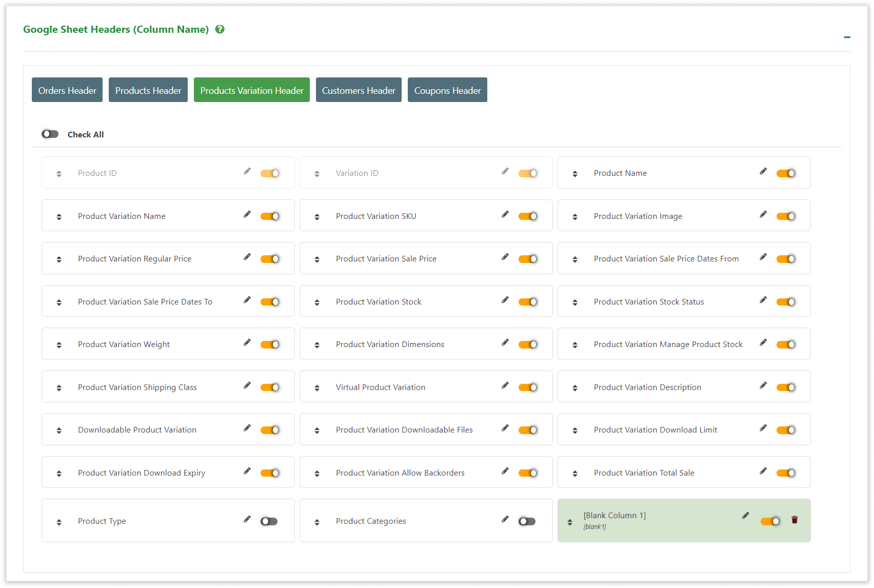The width and height of the screenshot is (874, 588).
Task: Disable the Product Variation Image toggle
Action: click(786, 216)
